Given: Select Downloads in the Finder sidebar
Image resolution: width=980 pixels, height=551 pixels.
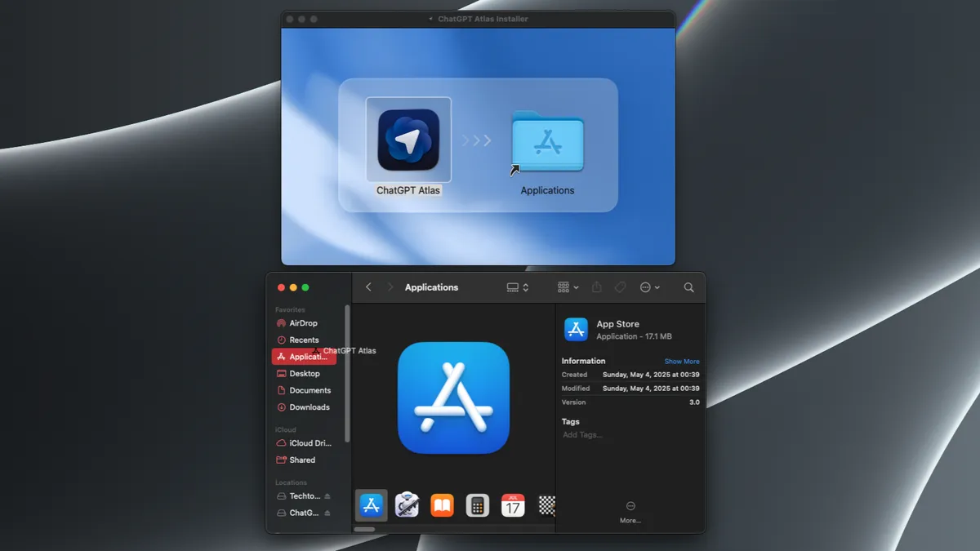Looking at the screenshot, I should click(x=308, y=407).
